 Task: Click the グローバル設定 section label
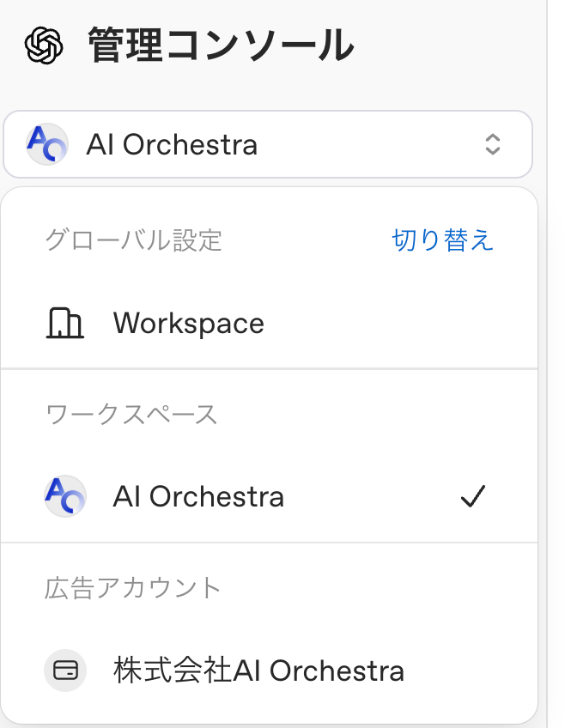click(x=134, y=240)
